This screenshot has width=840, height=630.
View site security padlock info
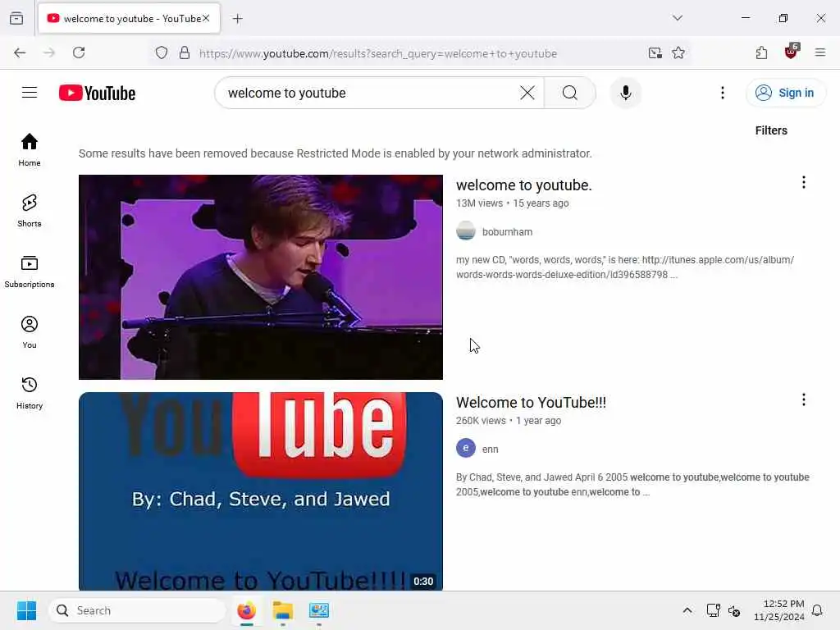(x=185, y=52)
